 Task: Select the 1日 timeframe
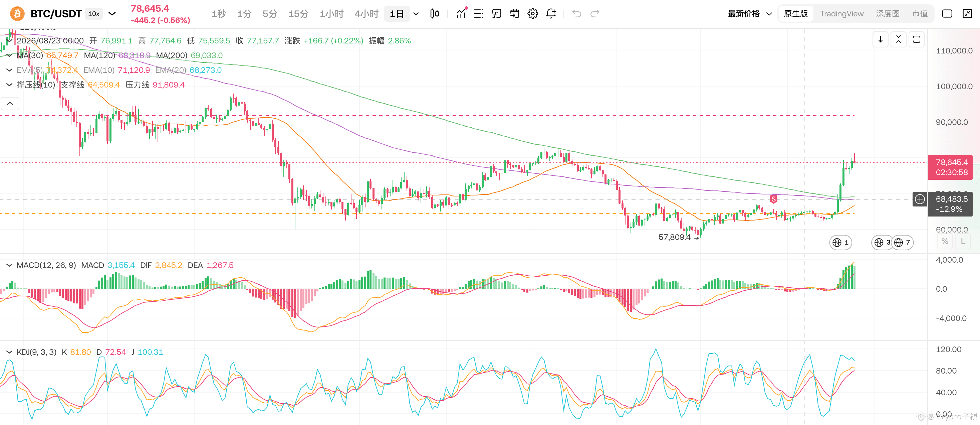tap(397, 14)
